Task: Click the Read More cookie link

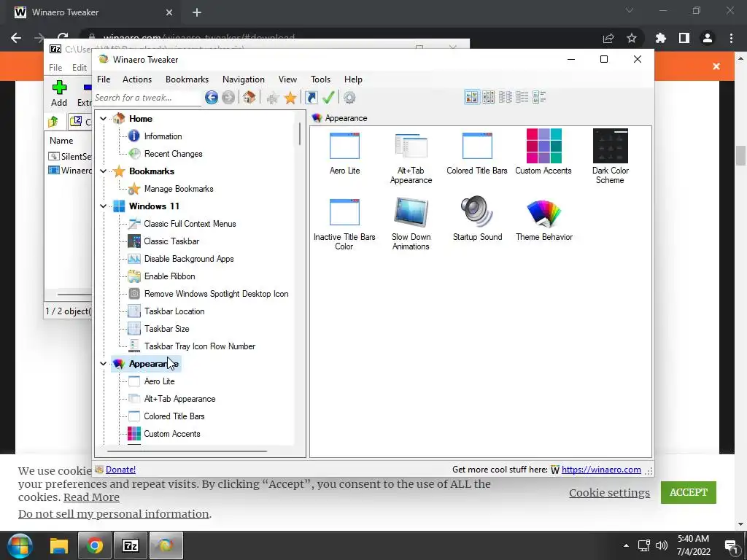Action: tap(91, 497)
